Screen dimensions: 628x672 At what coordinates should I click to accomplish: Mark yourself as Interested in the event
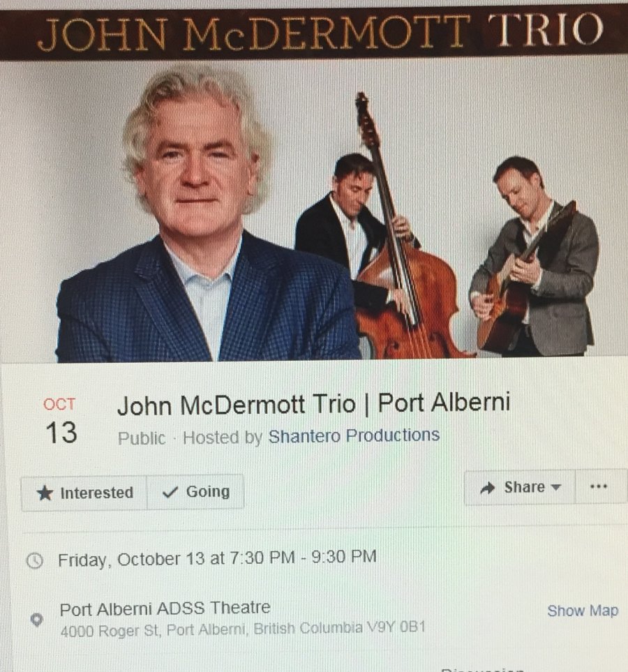click(84, 493)
